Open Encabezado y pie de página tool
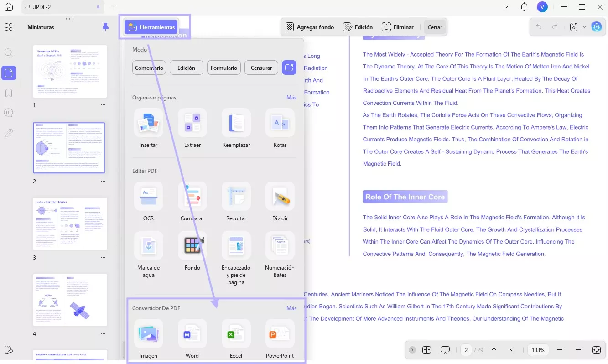 (x=236, y=245)
